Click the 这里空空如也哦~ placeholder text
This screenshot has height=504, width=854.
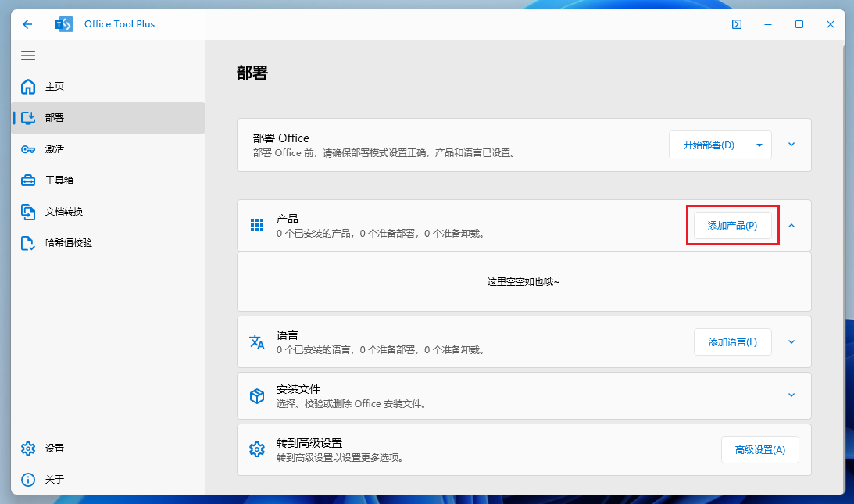[523, 282]
